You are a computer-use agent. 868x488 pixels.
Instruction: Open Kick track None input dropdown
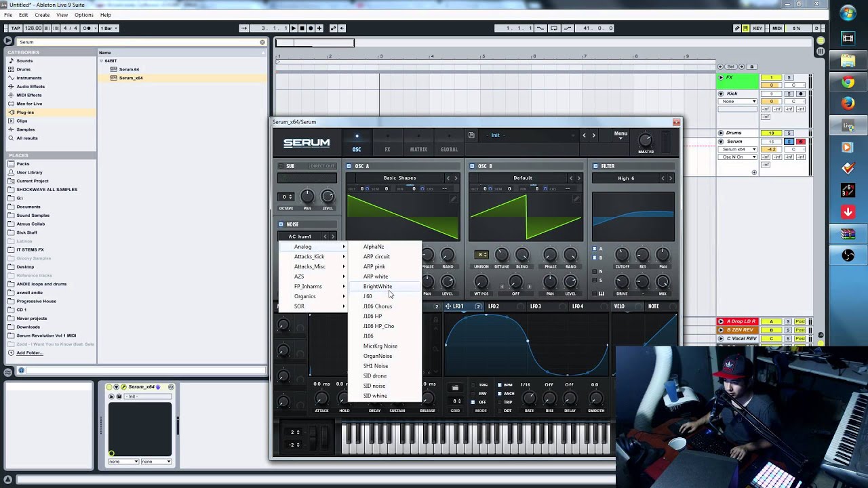738,102
